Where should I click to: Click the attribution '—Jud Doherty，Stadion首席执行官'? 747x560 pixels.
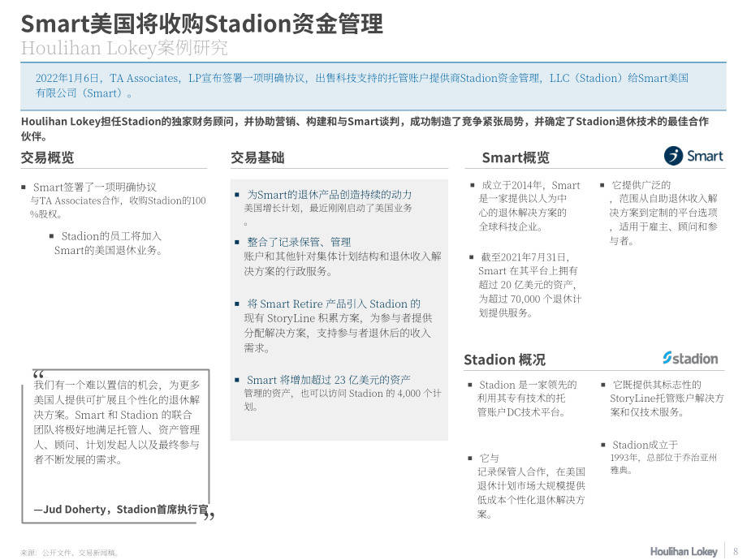(x=121, y=509)
